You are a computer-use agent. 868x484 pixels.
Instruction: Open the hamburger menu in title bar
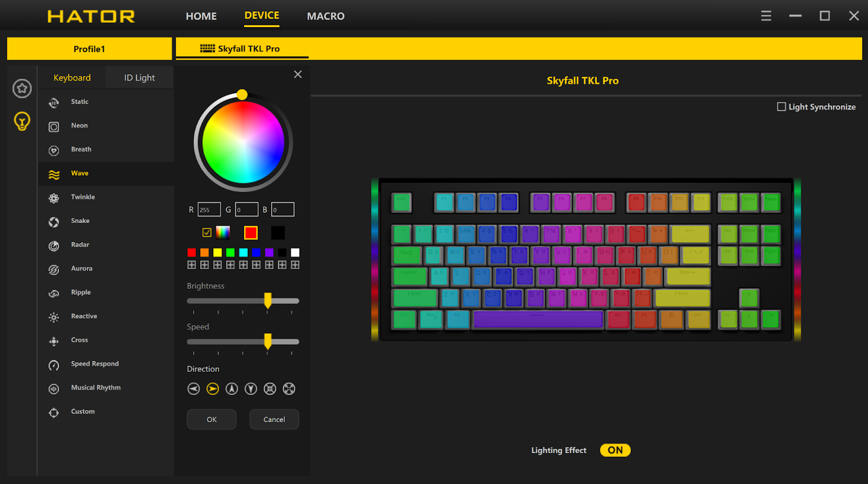coord(766,16)
